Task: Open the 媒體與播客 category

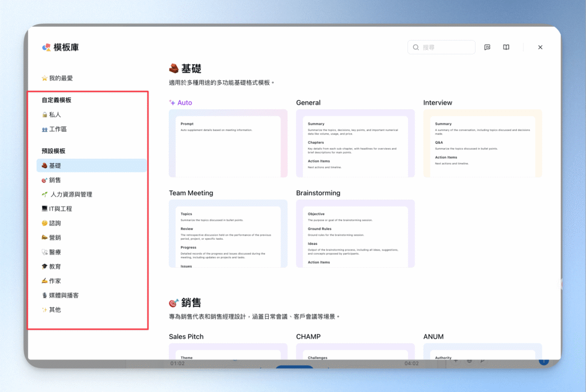Action: point(60,295)
